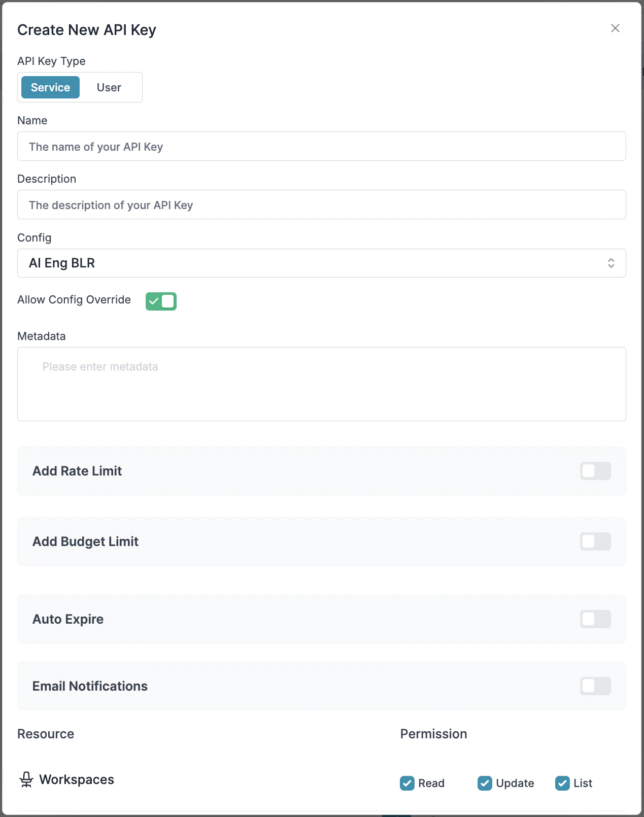644x817 pixels.
Task: Uncheck the Update permission checkbox
Action: (485, 783)
